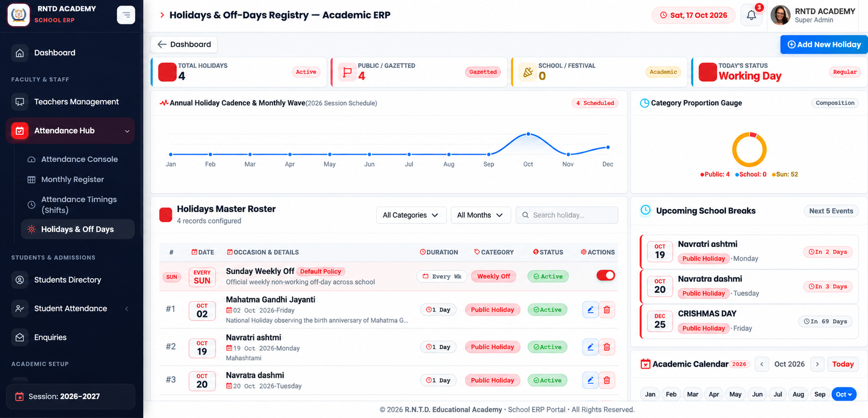This screenshot has width=868, height=418.
Task: Select Holidays & Off Days menu item
Action: tap(78, 229)
